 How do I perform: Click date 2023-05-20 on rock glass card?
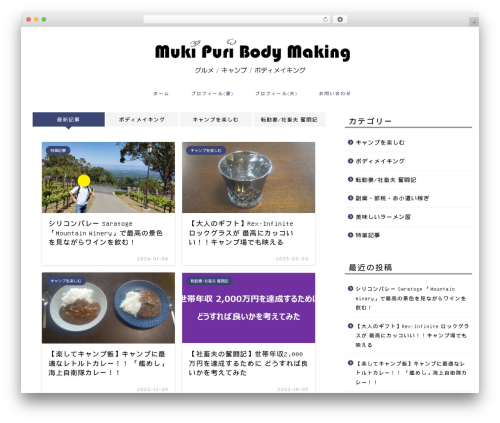click(x=292, y=259)
